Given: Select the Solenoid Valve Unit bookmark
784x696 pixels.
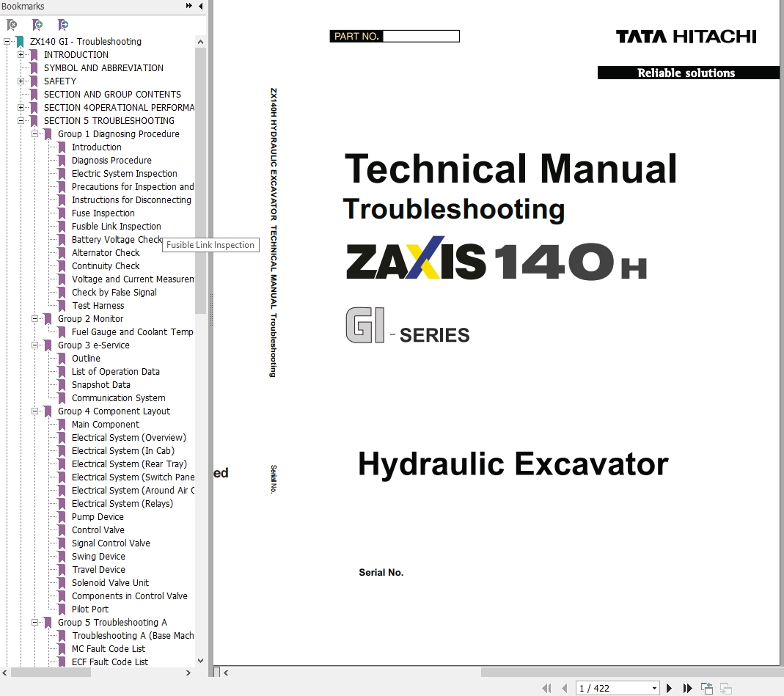Looking at the screenshot, I should coord(111,583).
